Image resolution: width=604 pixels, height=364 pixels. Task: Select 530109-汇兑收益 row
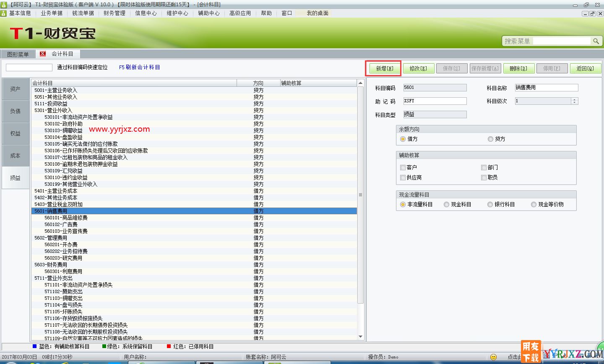point(194,171)
